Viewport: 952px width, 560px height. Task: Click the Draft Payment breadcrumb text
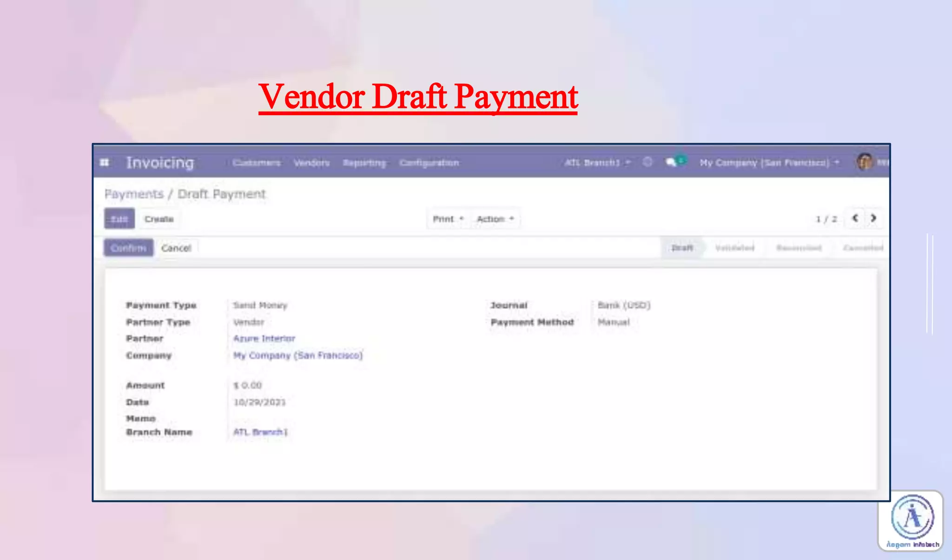tap(222, 194)
